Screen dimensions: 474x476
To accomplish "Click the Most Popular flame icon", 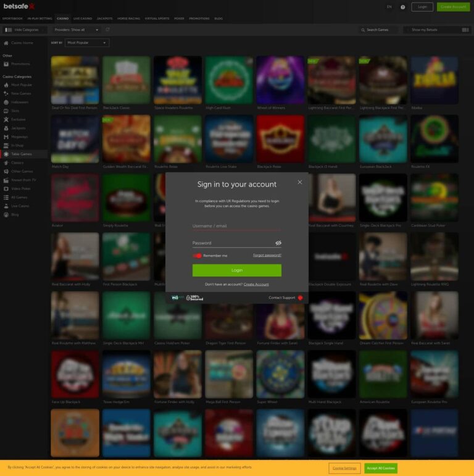I will point(6,85).
